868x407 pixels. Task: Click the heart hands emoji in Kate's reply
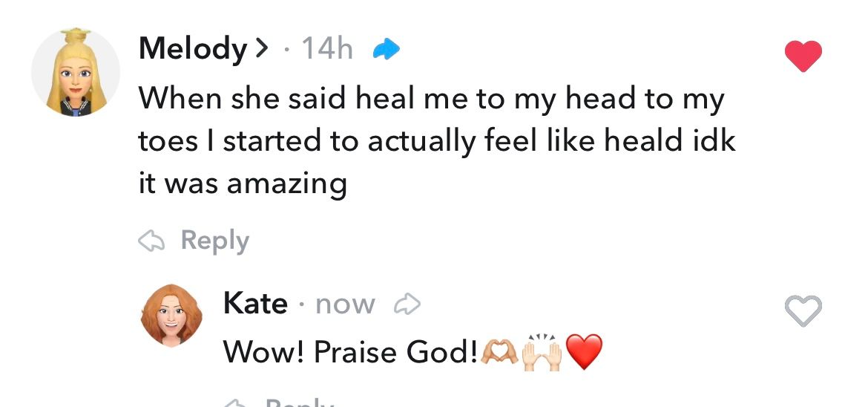pos(500,352)
